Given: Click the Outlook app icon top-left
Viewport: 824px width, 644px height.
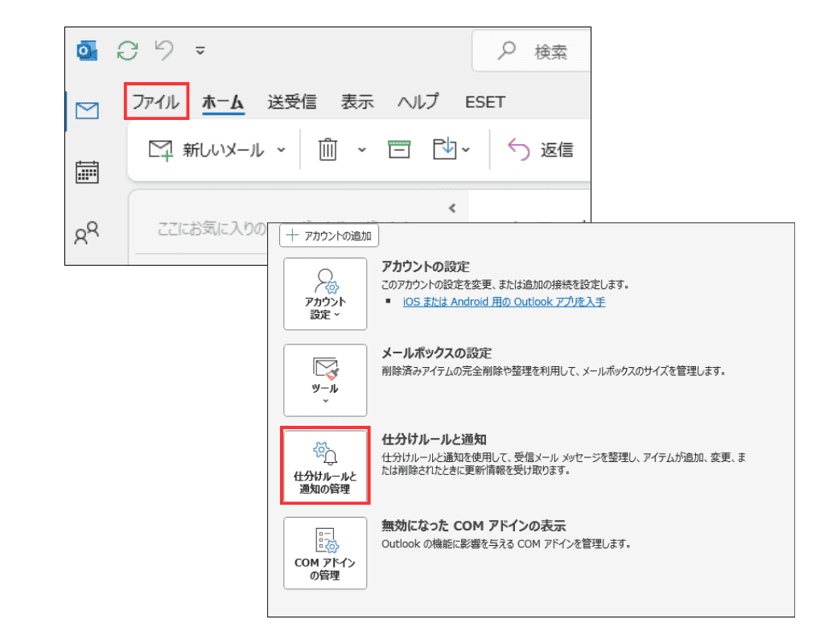Looking at the screenshot, I should [x=86, y=50].
